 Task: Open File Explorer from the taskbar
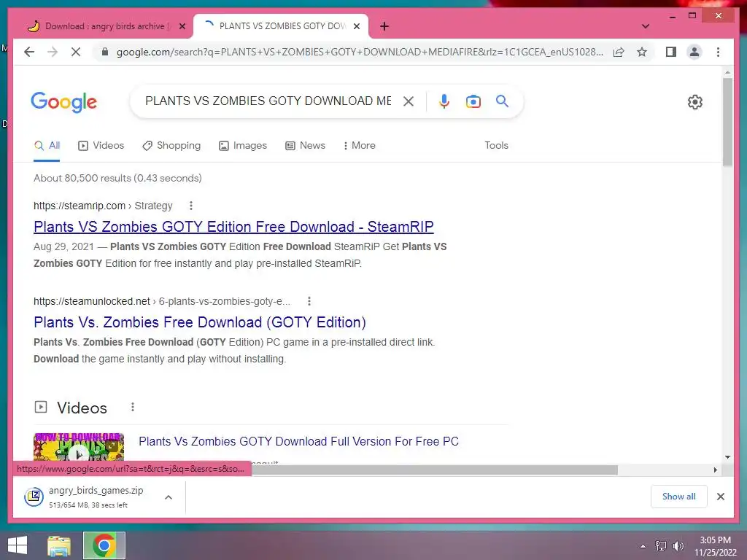pos(58,545)
